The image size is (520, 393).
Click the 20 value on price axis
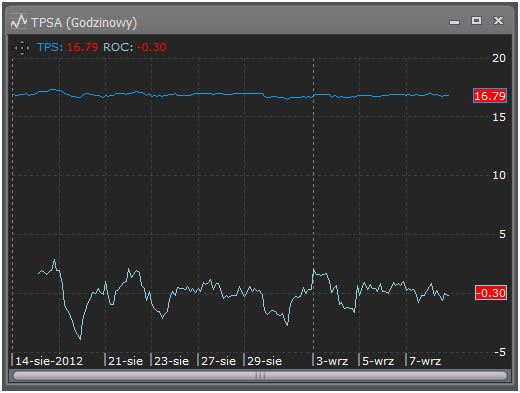(499, 58)
